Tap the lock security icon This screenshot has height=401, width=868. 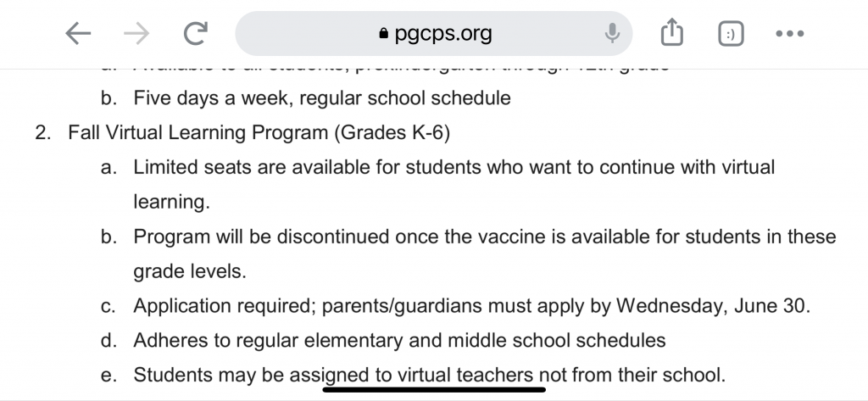coord(384,34)
